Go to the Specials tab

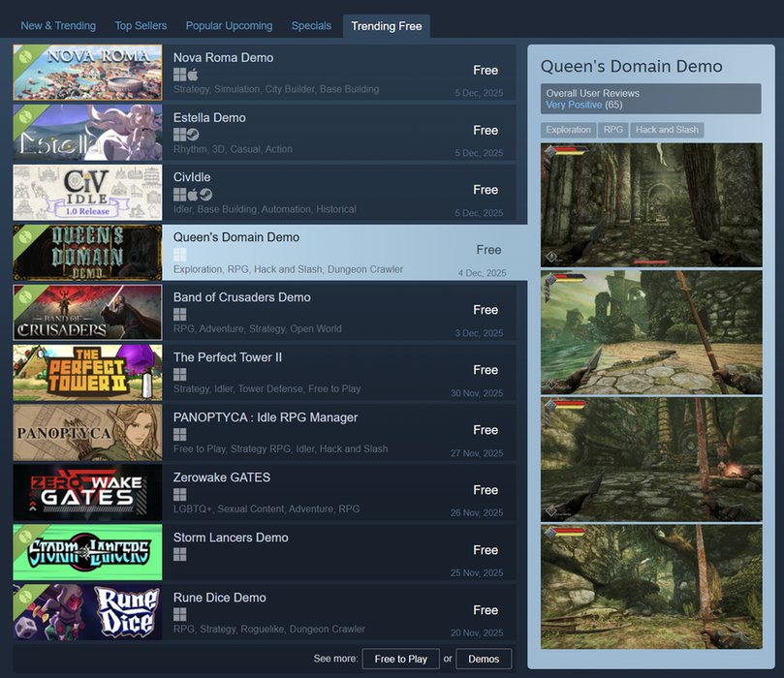[311, 26]
